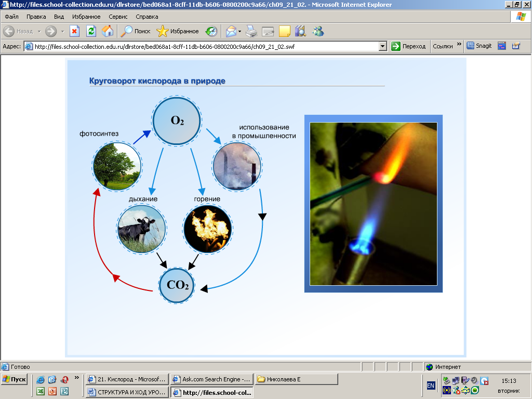Screen dimensions: 532x399
Task: Click the Messenger people icon
Action: pyautogui.click(x=318, y=31)
